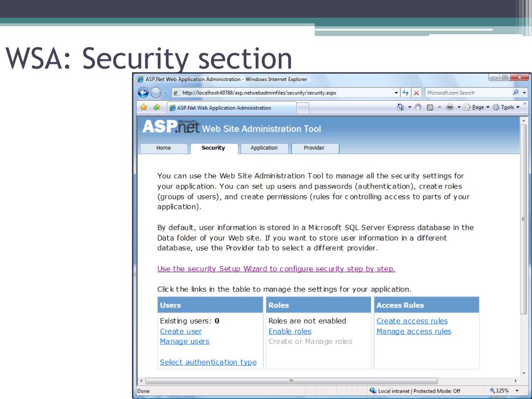Click the vertical scrollbar down arrow
The height and width of the screenshot is (399, 532).
pyautogui.click(x=523, y=373)
